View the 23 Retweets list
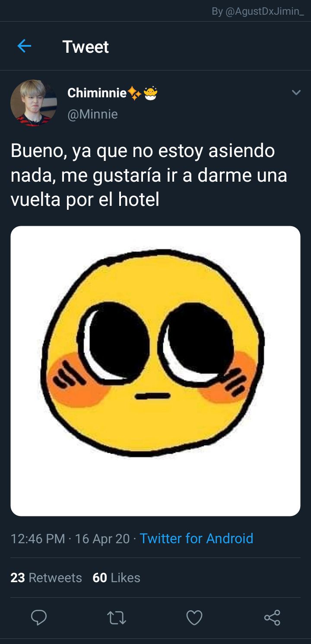 (x=46, y=578)
